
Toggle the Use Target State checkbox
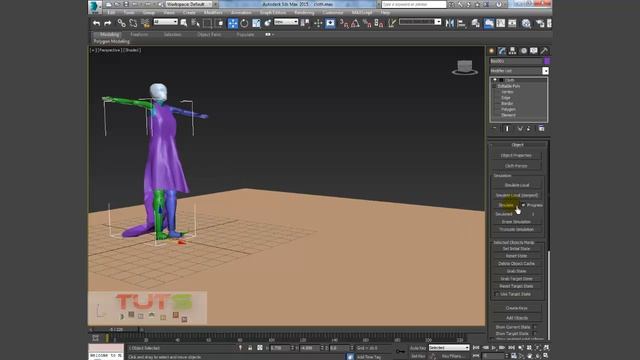click(497, 294)
